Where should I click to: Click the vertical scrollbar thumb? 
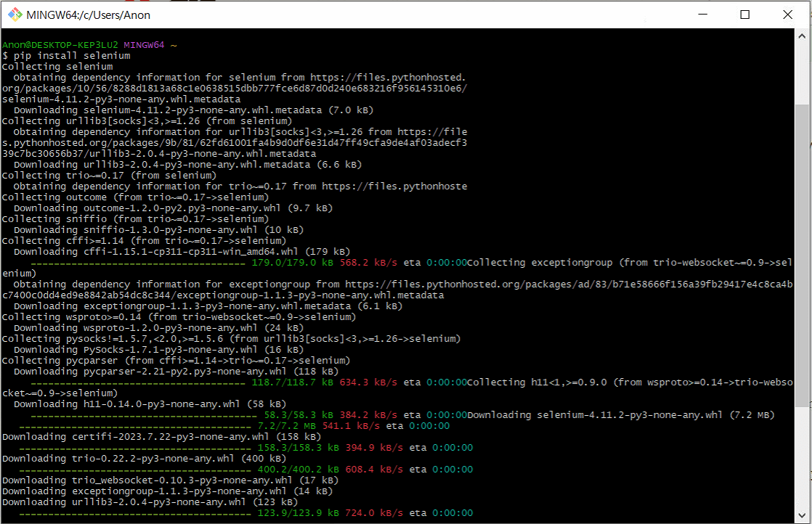803,254
